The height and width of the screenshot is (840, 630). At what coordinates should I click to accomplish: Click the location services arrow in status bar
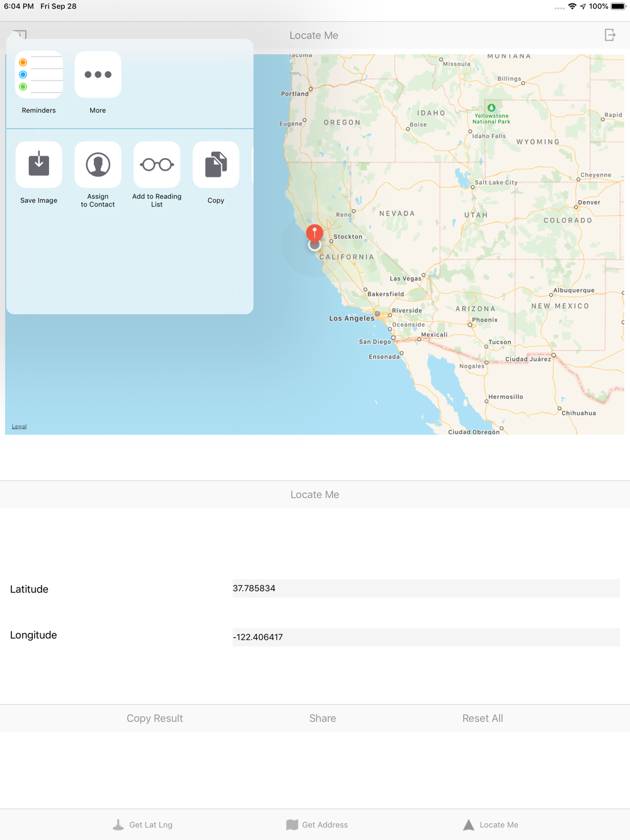[x=583, y=6]
